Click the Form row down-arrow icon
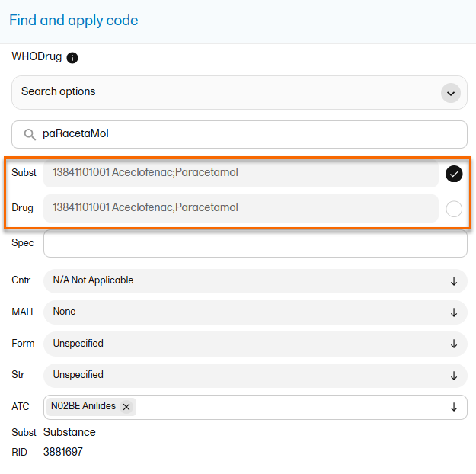 pyautogui.click(x=454, y=344)
